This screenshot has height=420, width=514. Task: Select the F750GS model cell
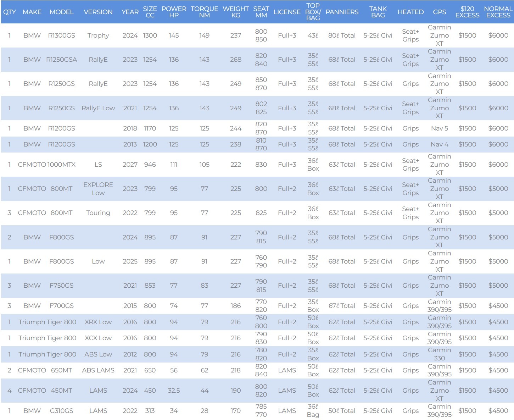tap(61, 286)
